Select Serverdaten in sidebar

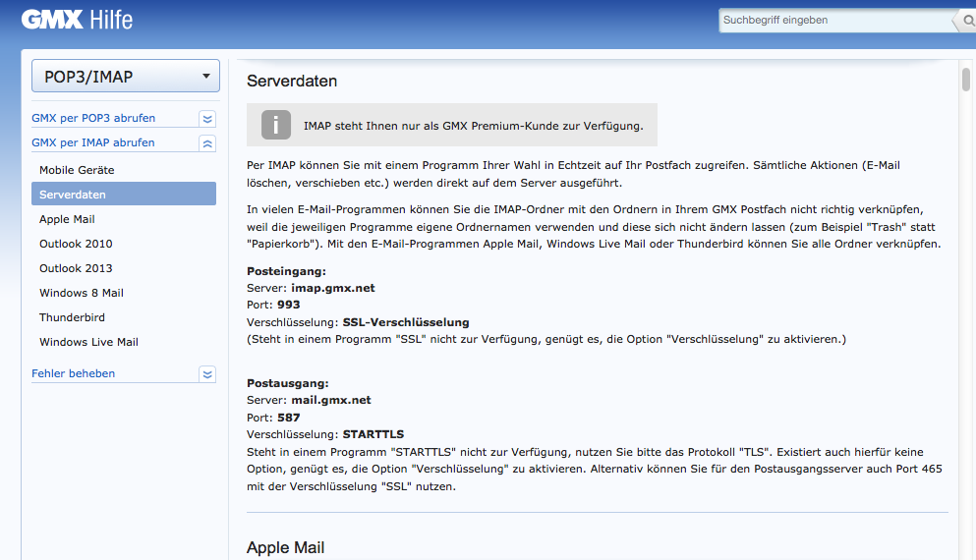click(x=124, y=195)
